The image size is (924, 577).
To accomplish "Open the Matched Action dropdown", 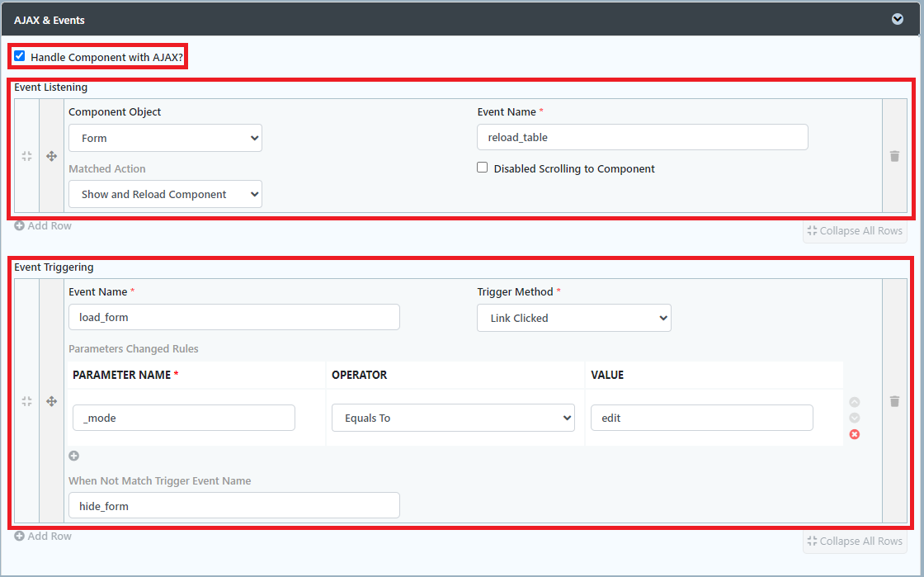I will coord(165,194).
